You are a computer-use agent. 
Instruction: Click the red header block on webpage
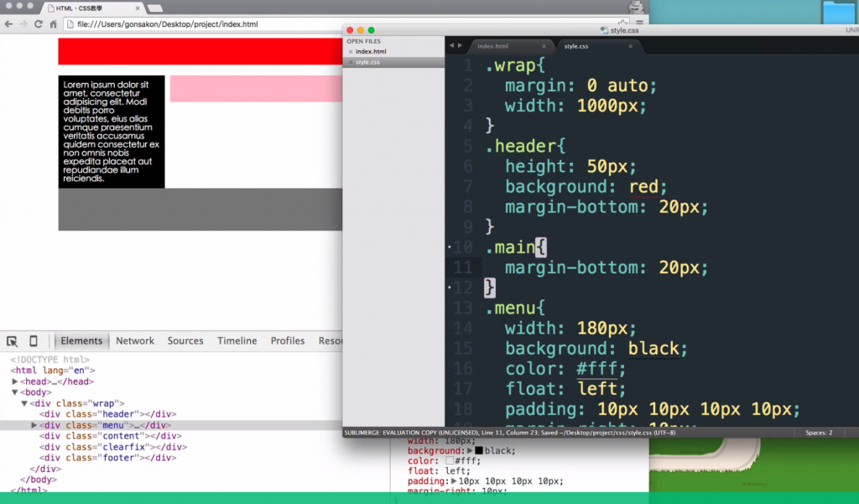tap(200, 51)
